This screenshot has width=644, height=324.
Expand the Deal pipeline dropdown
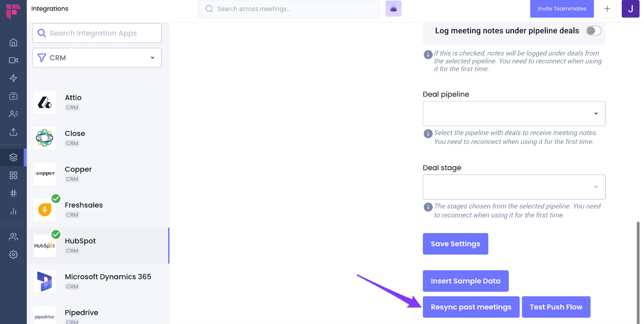[x=514, y=114]
